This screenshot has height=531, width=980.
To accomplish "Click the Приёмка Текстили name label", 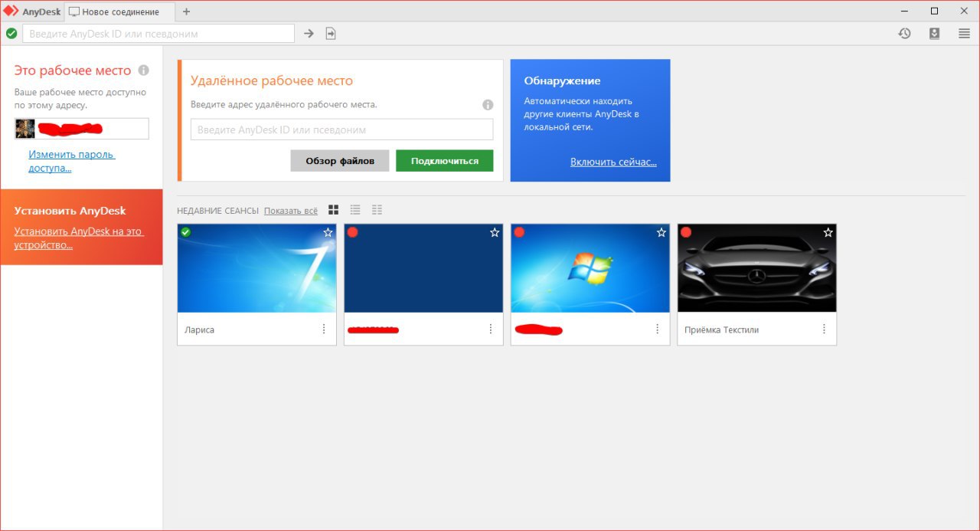I will click(x=722, y=330).
